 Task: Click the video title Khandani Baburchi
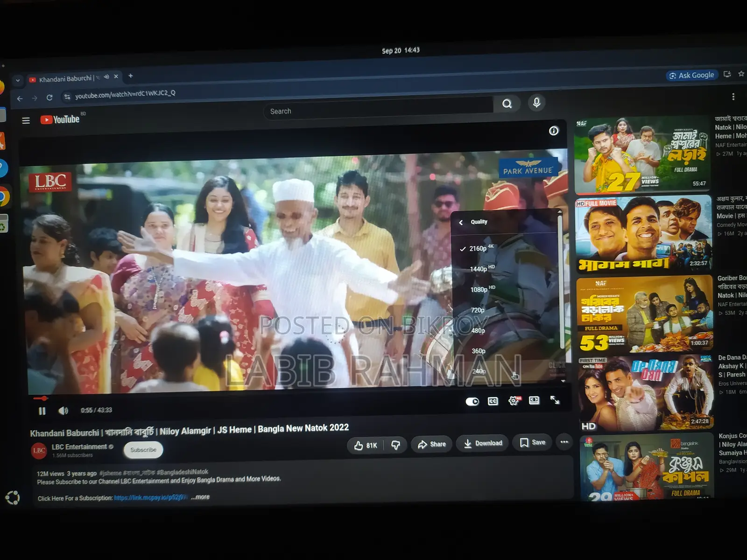189,430
